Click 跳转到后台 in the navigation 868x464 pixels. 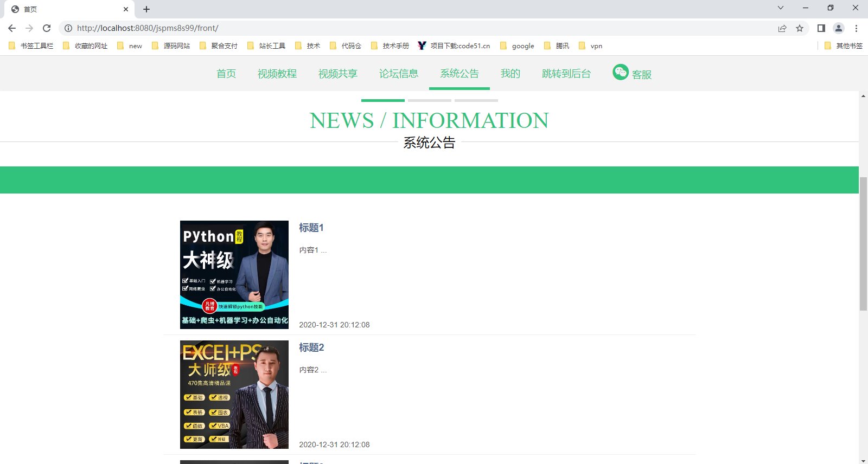[x=566, y=74]
